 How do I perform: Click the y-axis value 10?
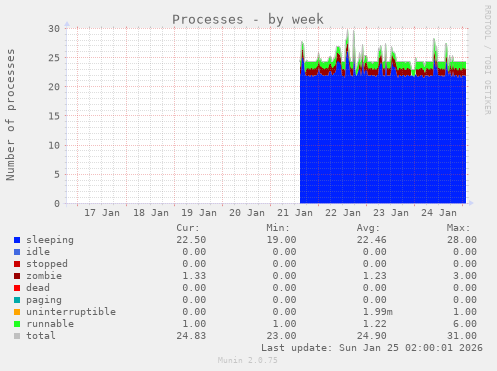[54, 146]
